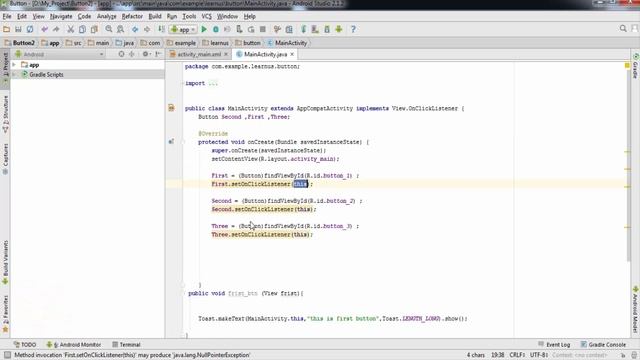Click the Sync Project with Gradle icon

pyautogui.click(x=304, y=29)
